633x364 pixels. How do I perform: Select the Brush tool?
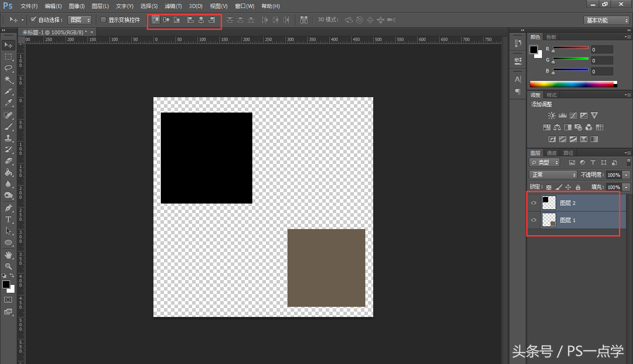tap(8, 127)
